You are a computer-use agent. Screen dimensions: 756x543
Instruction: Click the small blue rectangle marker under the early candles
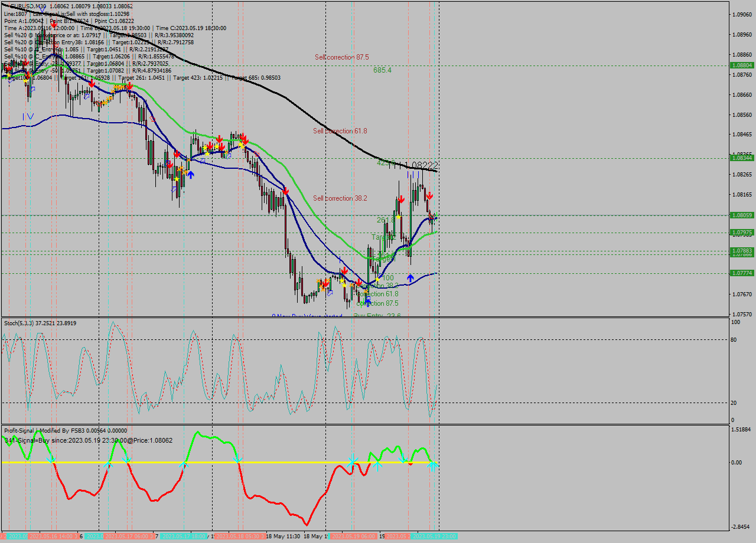(x=32, y=89)
